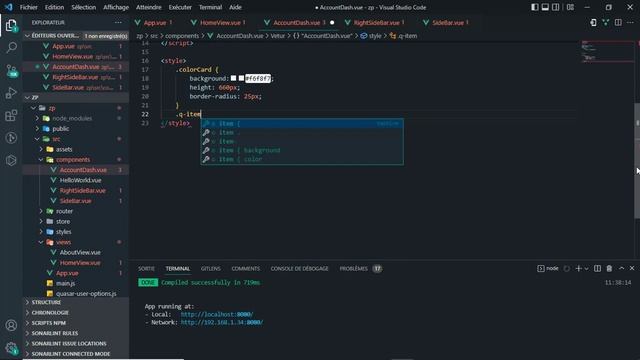
Task: Open HelloWorld.vue in the file tree
Action: pos(80,180)
